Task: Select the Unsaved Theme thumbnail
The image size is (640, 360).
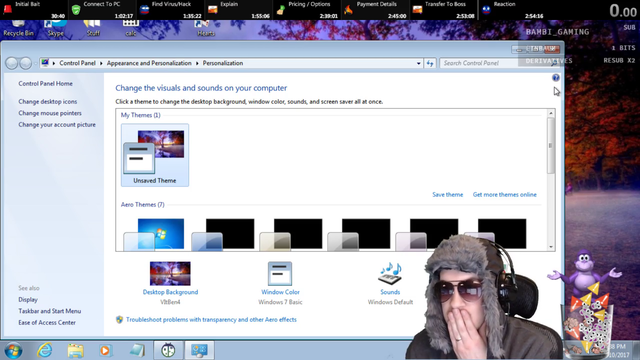Action: (x=155, y=155)
